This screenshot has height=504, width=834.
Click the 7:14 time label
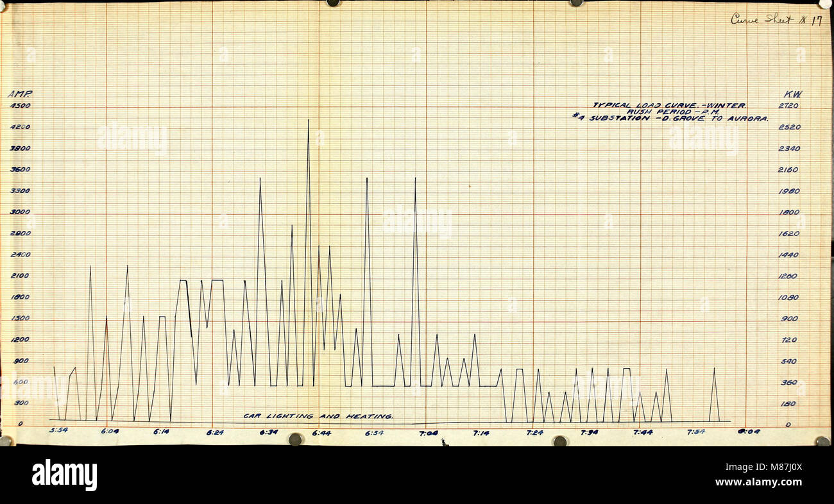click(x=481, y=433)
